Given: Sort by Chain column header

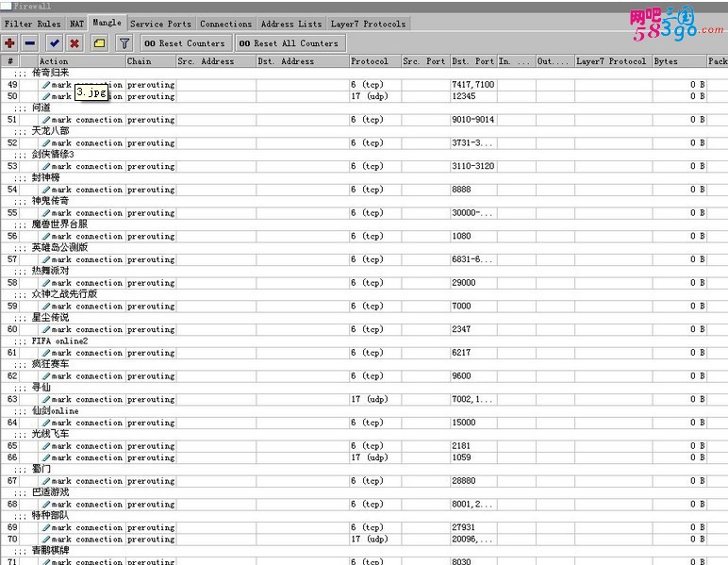Looking at the screenshot, I should [x=151, y=60].
